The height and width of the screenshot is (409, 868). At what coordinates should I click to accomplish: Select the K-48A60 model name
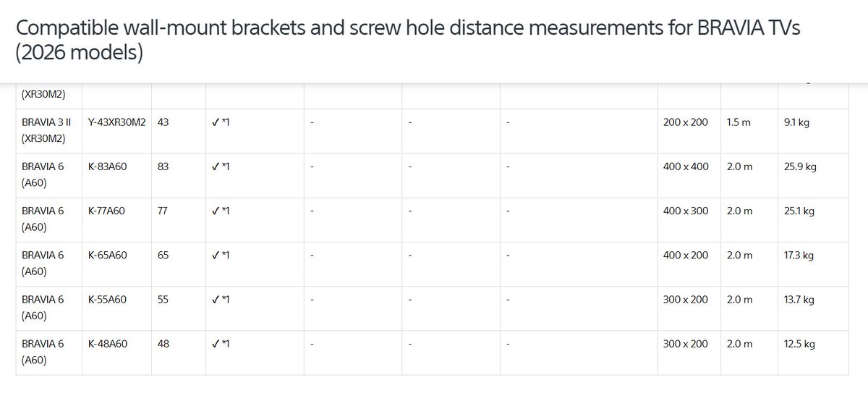[108, 344]
